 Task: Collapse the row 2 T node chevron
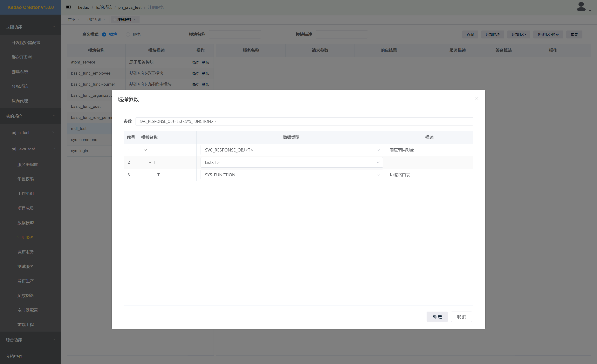click(x=150, y=162)
